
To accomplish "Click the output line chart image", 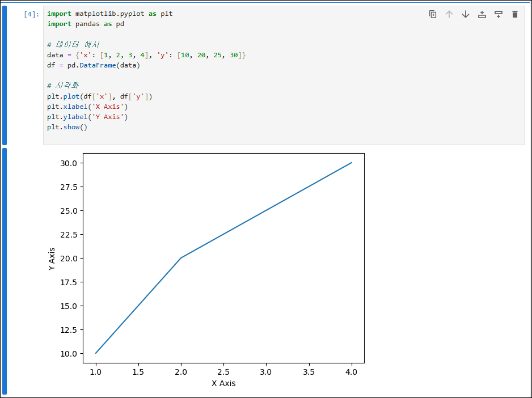I will tap(206, 270).
